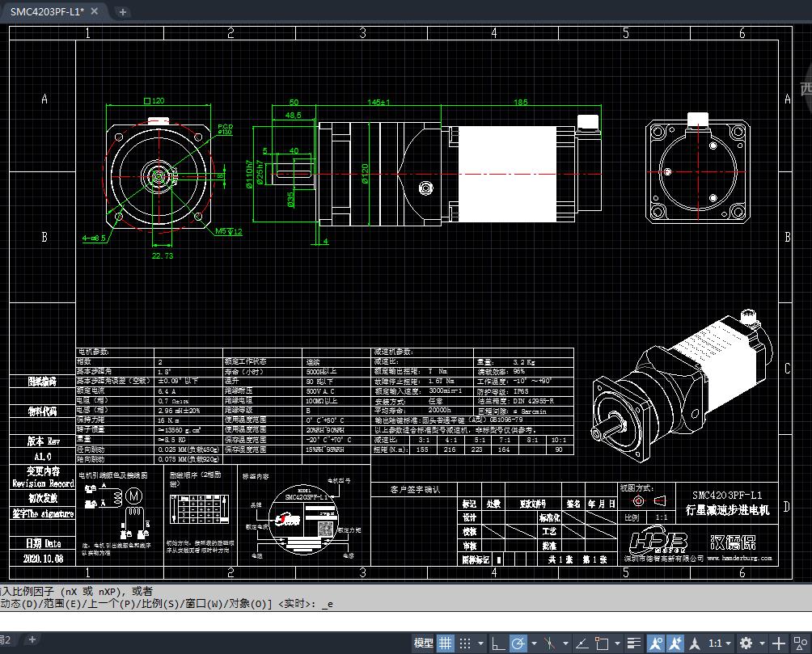Click the isometric drafting icon
The width and height of the screenshot is (812, 654).
coord(549,643)
